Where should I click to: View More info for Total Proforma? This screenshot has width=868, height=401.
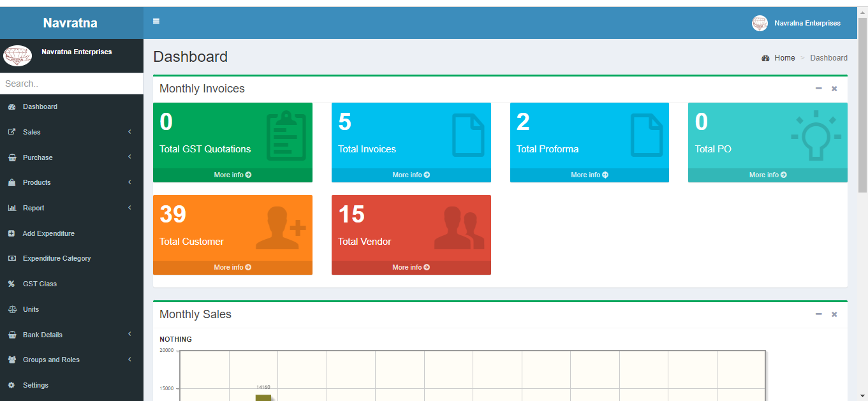589,175
